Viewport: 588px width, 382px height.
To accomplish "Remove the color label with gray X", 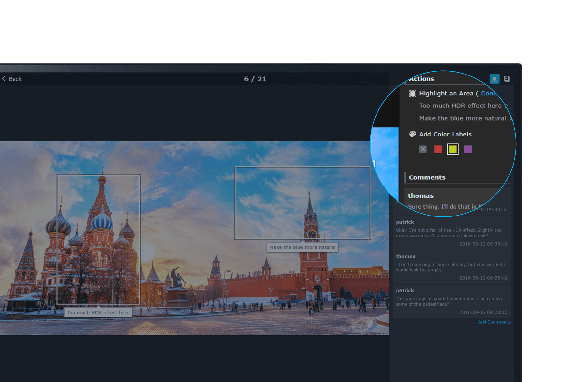I will [423, 149].
